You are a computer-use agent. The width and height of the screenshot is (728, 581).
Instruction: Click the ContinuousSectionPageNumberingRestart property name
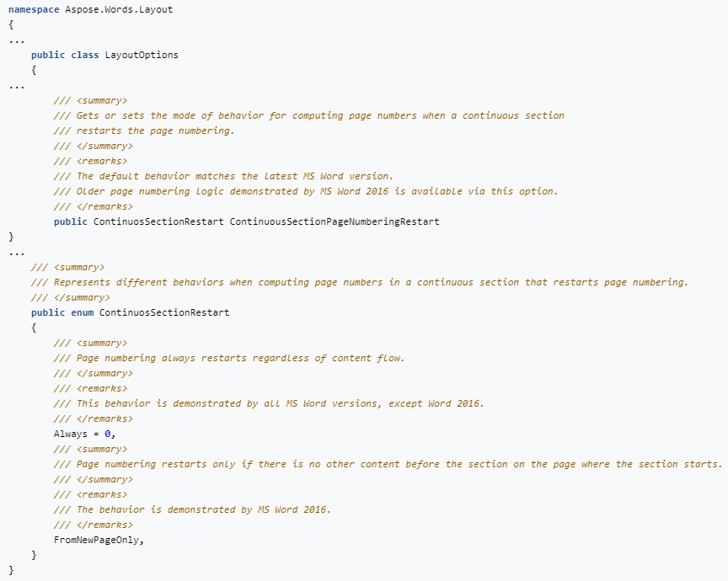click(x=335, y=221)
